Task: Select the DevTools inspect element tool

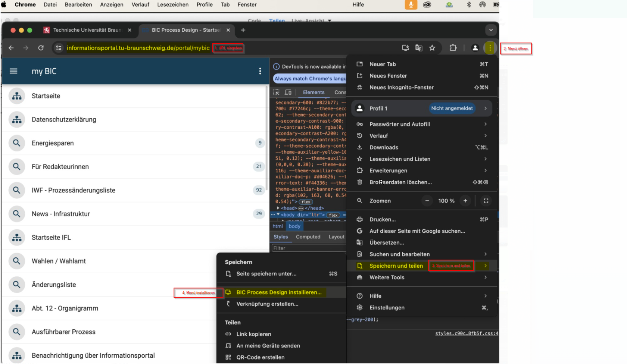Action: coord(276,92)
